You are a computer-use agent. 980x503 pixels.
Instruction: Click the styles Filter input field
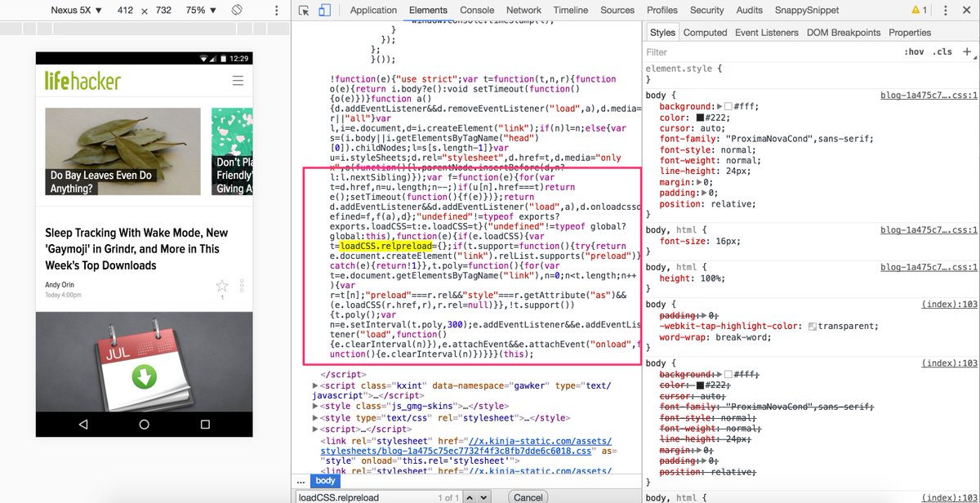point(768,51)
